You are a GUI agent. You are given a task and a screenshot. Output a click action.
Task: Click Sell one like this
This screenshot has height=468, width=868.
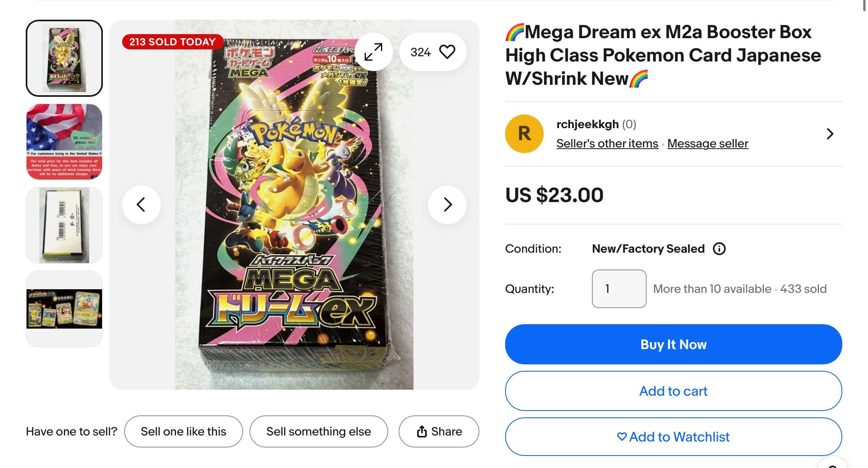183,431
